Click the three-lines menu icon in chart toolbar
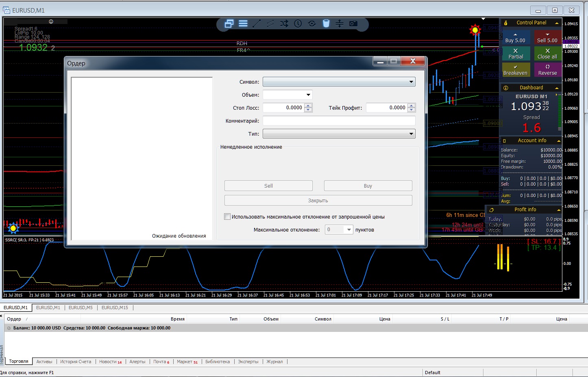 [x=243, y=24]
